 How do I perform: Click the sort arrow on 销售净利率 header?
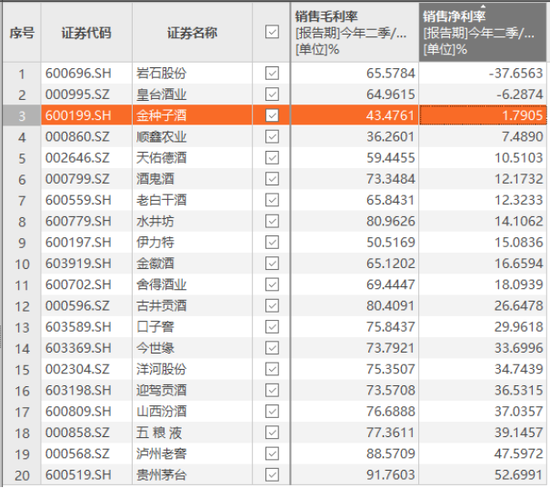pyautogui.click(x=483, y=6)
